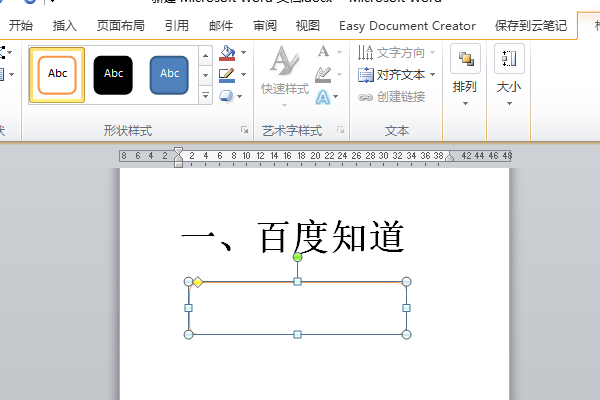Click the top right corner sizing handle
Image resolution: width=600 pixels, height=400 pixels.
click(x=406, y=282)
